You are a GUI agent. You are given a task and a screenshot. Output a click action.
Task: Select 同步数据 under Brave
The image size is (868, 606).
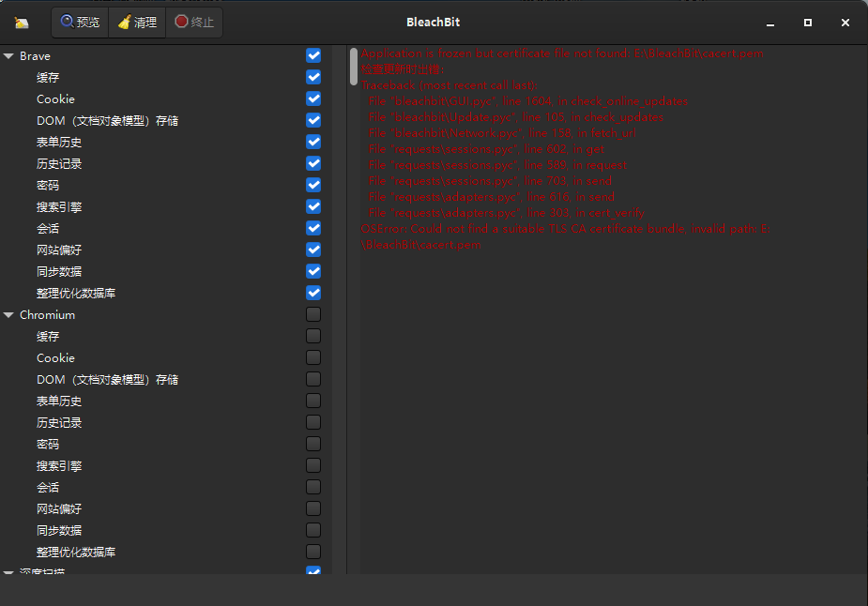pyautogui.click(x=59, y=272)
